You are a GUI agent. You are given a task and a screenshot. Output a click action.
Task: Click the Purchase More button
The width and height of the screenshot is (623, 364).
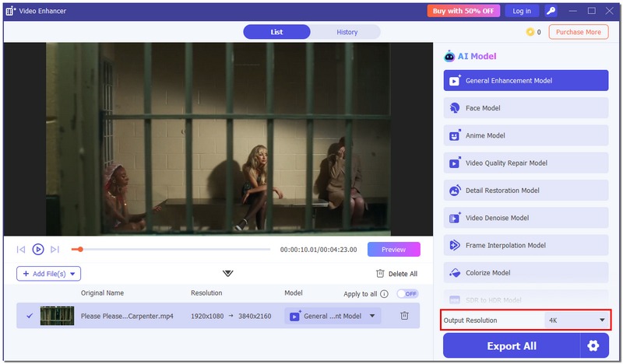(578, 32)
